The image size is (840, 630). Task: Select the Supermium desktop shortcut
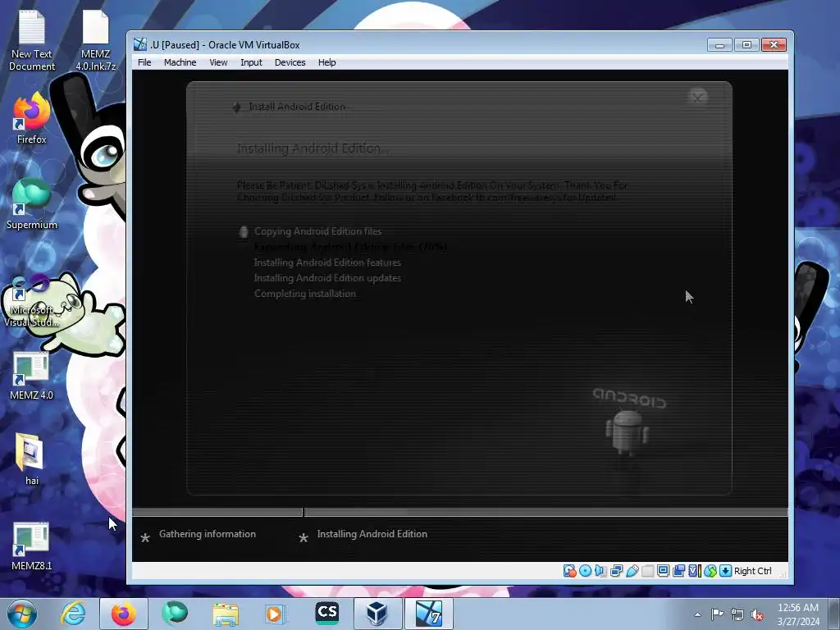[32, 204]
